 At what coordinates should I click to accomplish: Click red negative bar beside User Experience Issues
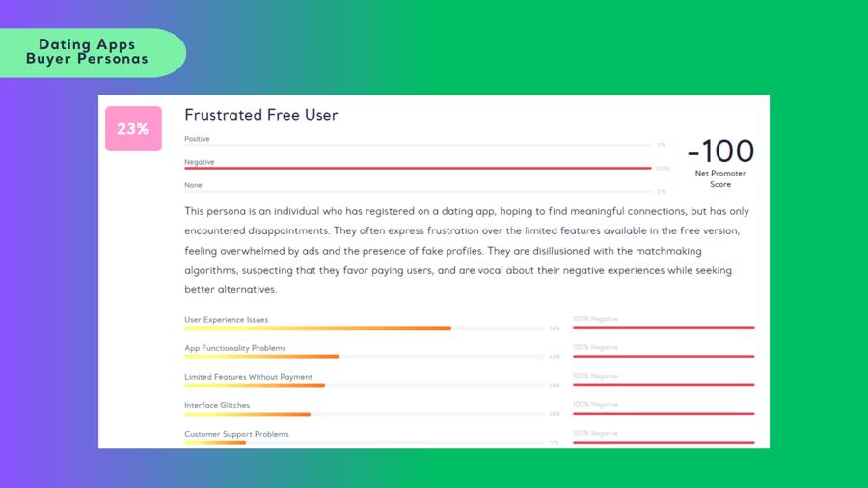tap(664, 328)
